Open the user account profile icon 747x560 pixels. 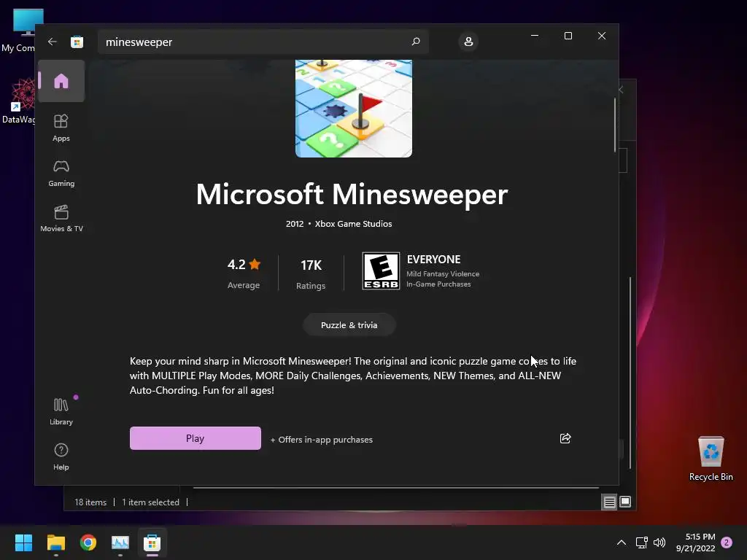click(x=468, y=42)
